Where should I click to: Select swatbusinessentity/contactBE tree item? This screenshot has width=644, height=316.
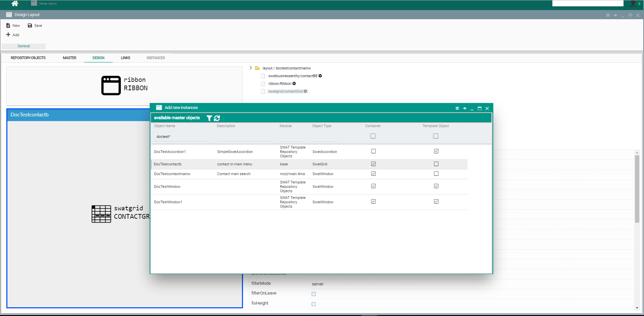[x=293, y=76]
